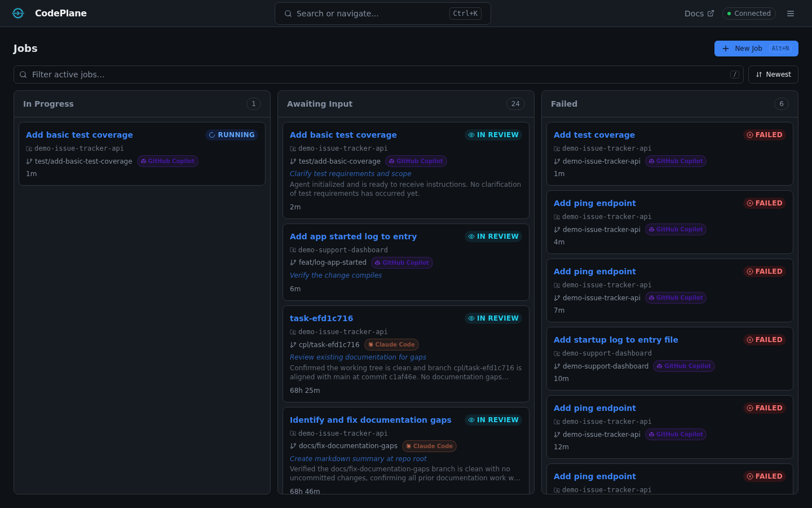Click the X icon on the first FAILED badge
This screenshot has width=812, height=508.
click(x=750, y=134)
